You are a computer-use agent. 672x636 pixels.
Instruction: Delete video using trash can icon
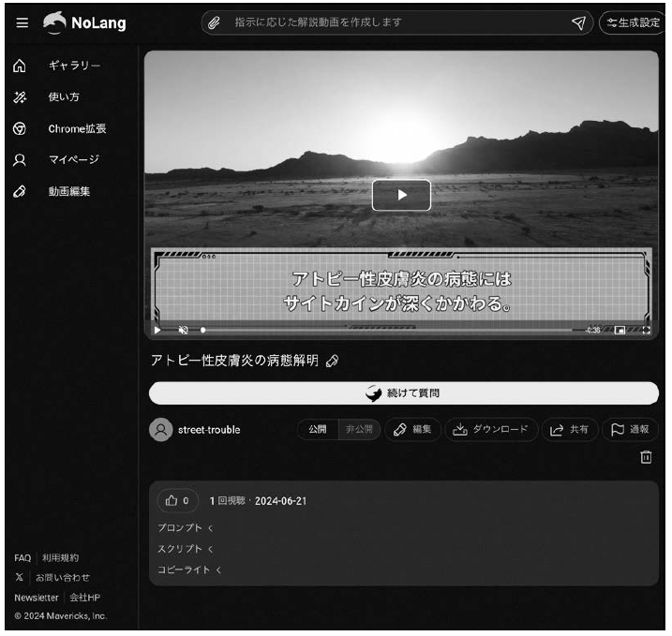point(646,456)
